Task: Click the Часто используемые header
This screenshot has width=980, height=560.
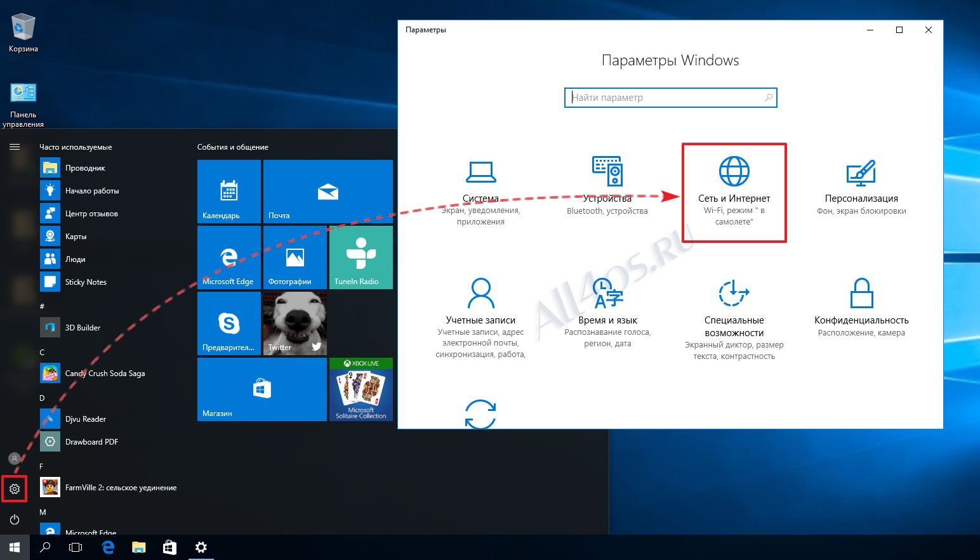Action: pyautogui.click(x=76, y=147)
